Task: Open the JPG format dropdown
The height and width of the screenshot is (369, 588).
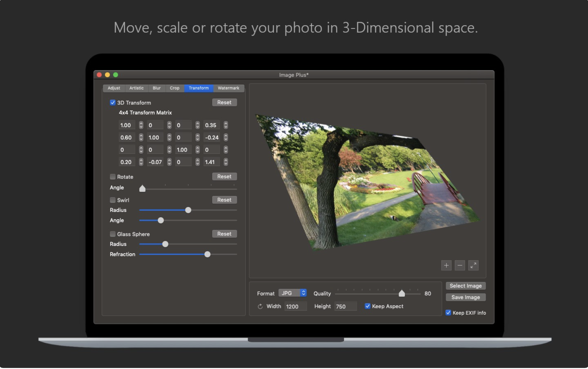Action: click(293, 293)
